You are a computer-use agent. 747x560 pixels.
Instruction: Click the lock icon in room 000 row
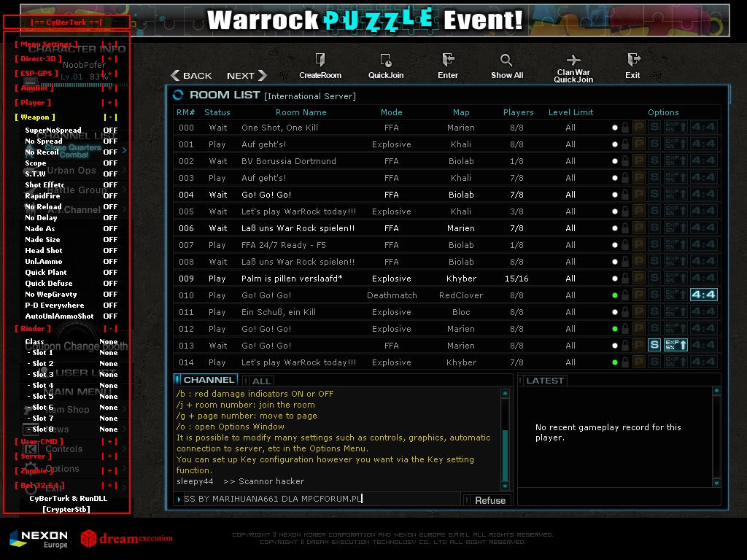(625, 127)
